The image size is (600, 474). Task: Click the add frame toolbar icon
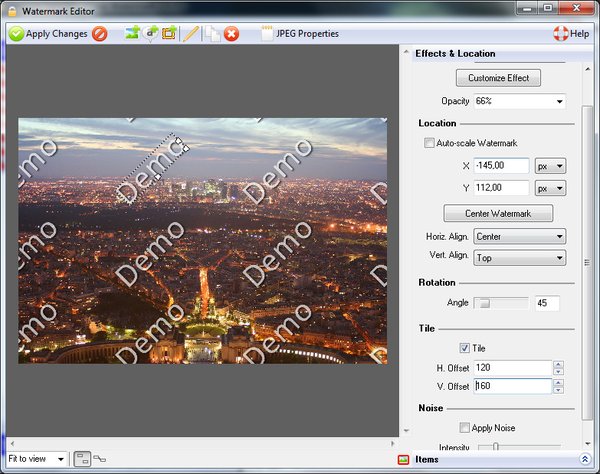[168, 34]
